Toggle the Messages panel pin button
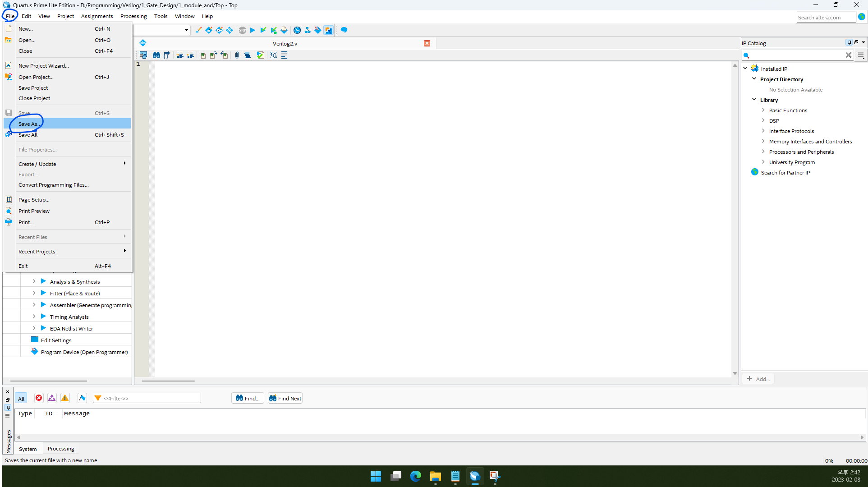The height and width of the screenshot is (487, 868). point(8,407)
